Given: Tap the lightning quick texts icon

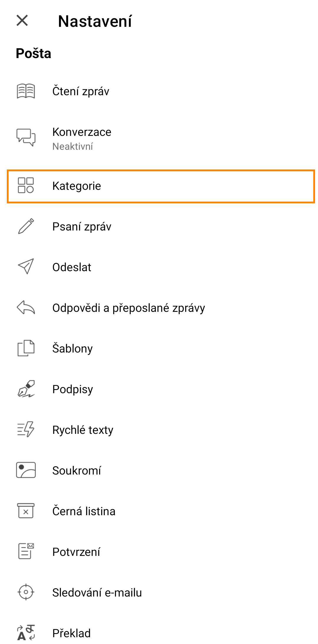Looking at the screenshot, I should (26, 429).
